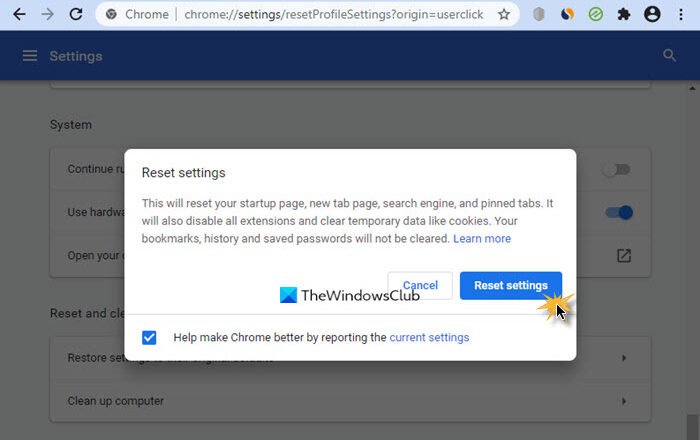Open the green circular extension icon

[x=596, y=14]
